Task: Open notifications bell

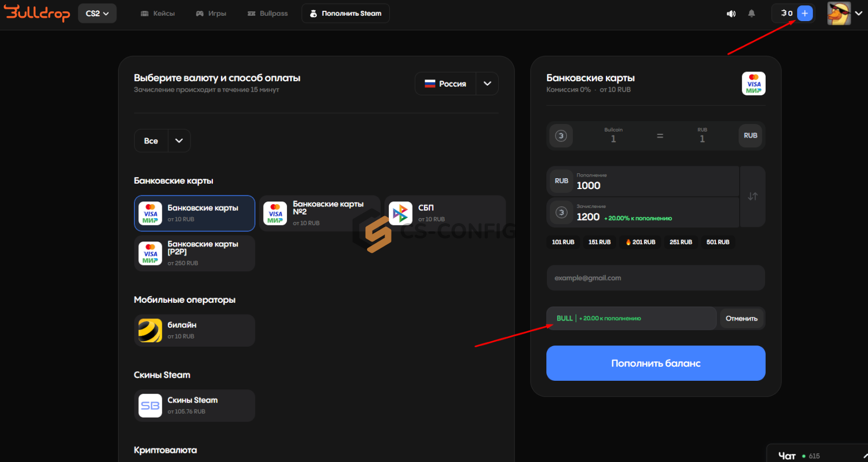Action: 752,14
